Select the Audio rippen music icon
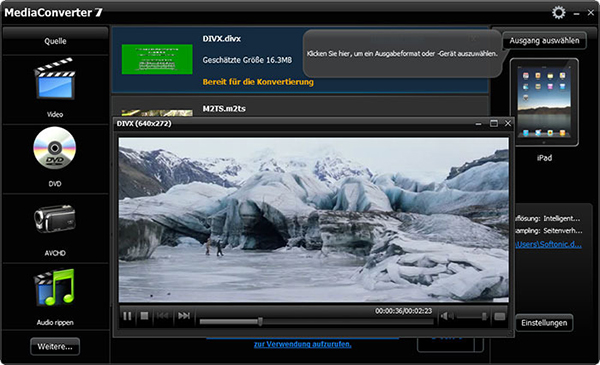 coord(55,287)
